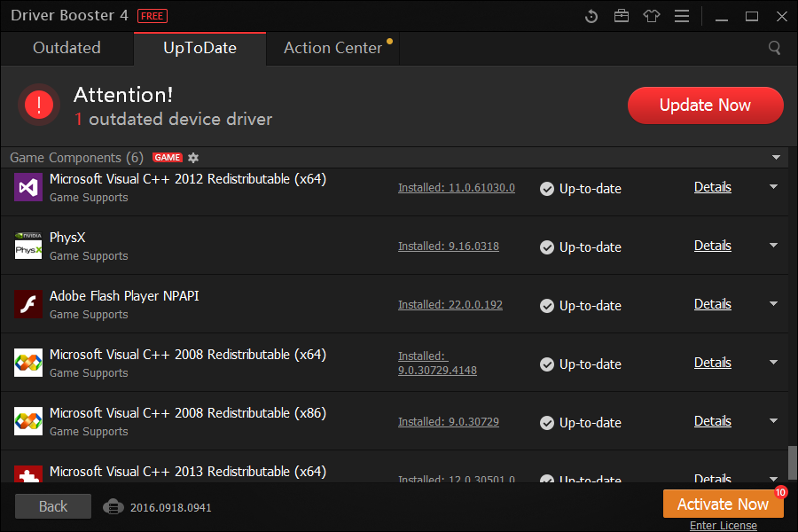Open the hamburger options menu
The image size is (798, 532).
(682, 16)
